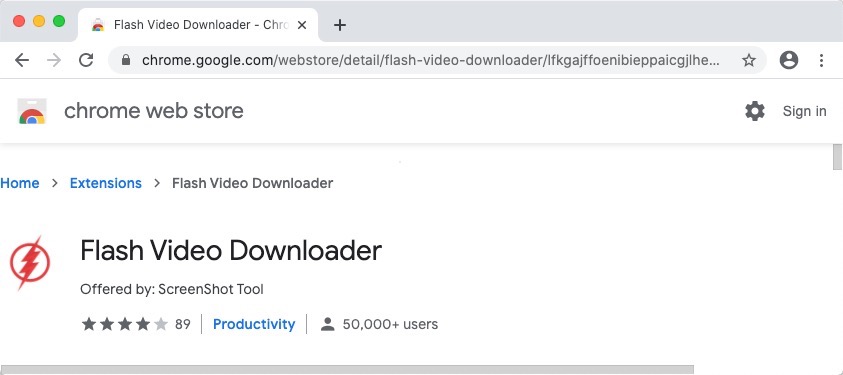Viewport: 843px width, 375px height.
Task: Click the Flash Video Downloader heading
Action: click(x=231, y=251)
